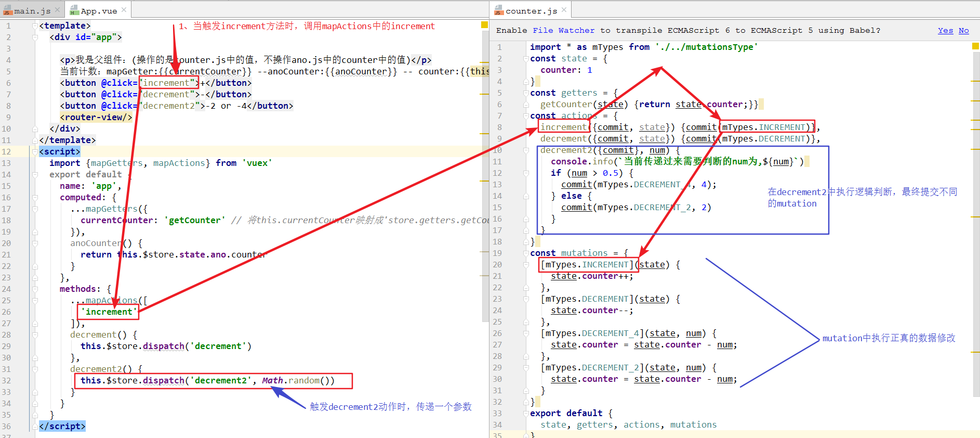Collapse the decrement() method fold in App.vue
980x438 pixels.
coord(35,334)
